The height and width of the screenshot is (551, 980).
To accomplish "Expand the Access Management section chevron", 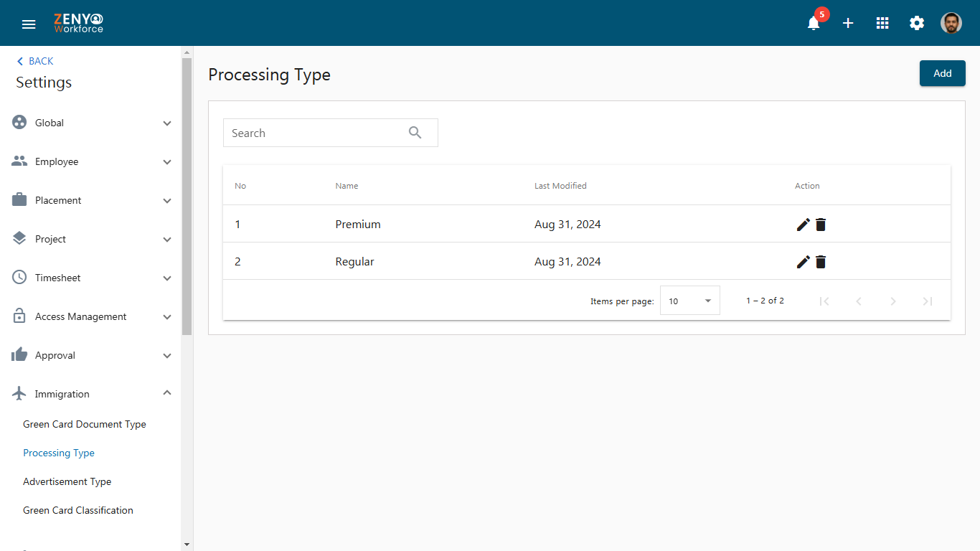I will tap(167, 317).
